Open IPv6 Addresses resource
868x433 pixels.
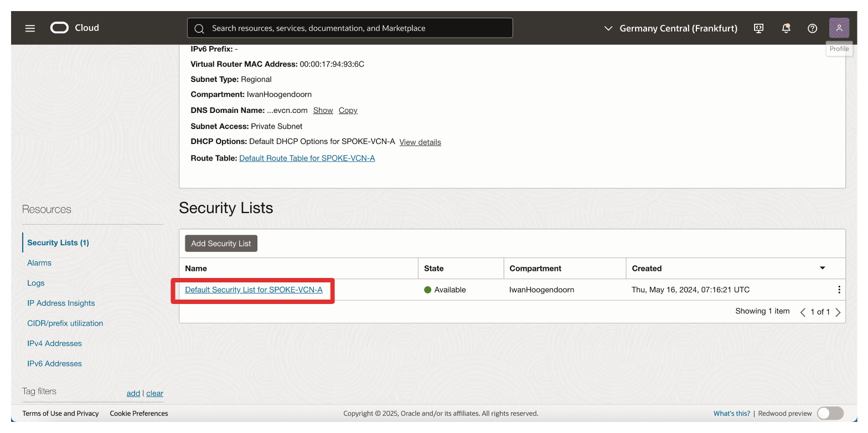pyautogui.click(x=54, y=363)
